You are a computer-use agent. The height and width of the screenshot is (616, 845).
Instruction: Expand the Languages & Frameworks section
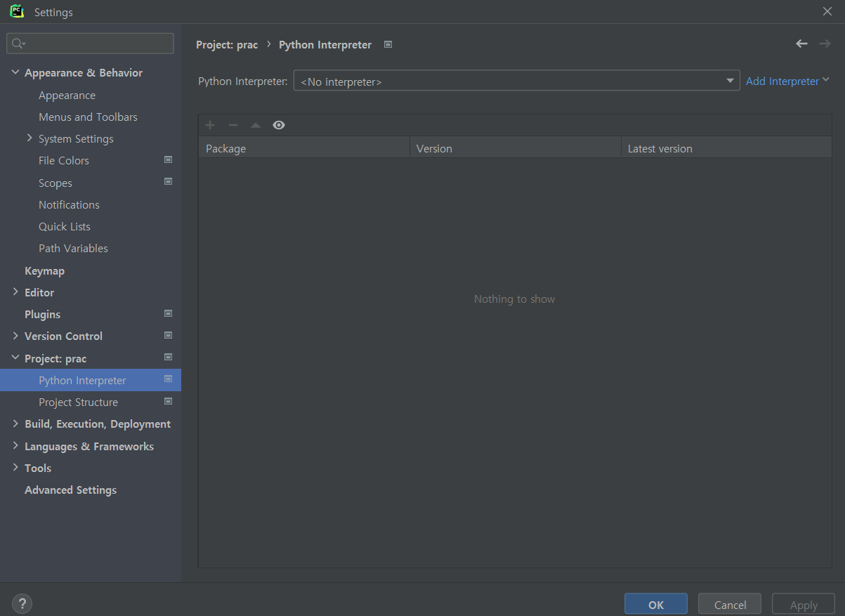pyautogui.click(x=15, y=446)
